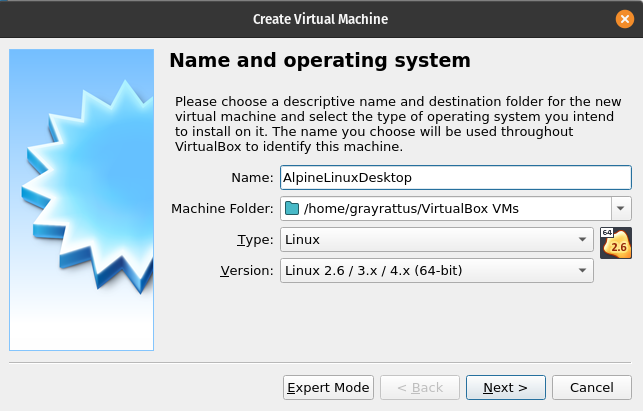Open the Type dropdown showing Linux
Screen dimensions: 643x411
(437, 240)
